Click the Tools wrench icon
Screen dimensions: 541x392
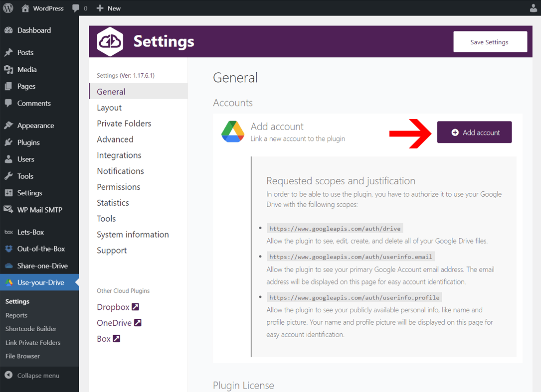[x=8, y=176]
